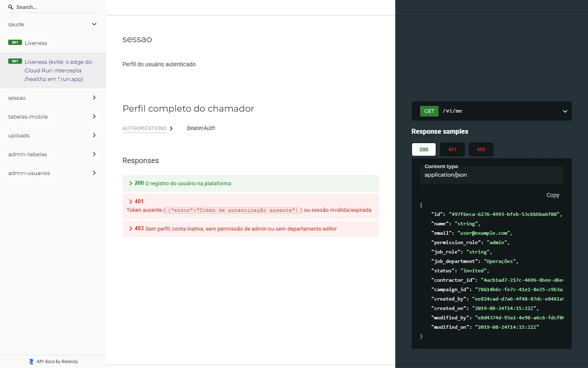Open the saude sidebar group

pyautogui.click(x=53, y=24)
